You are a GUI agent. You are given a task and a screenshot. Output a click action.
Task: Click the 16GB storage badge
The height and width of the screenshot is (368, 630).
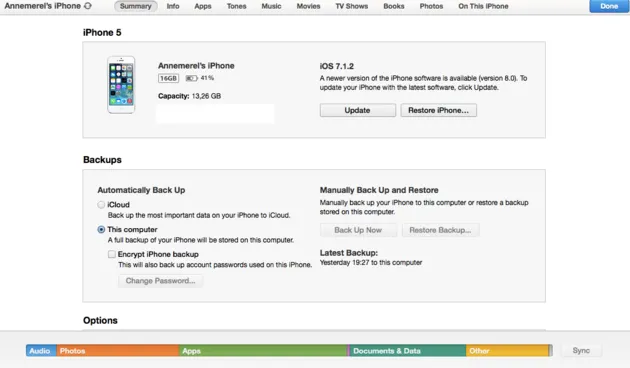click(x=168, y=78)
